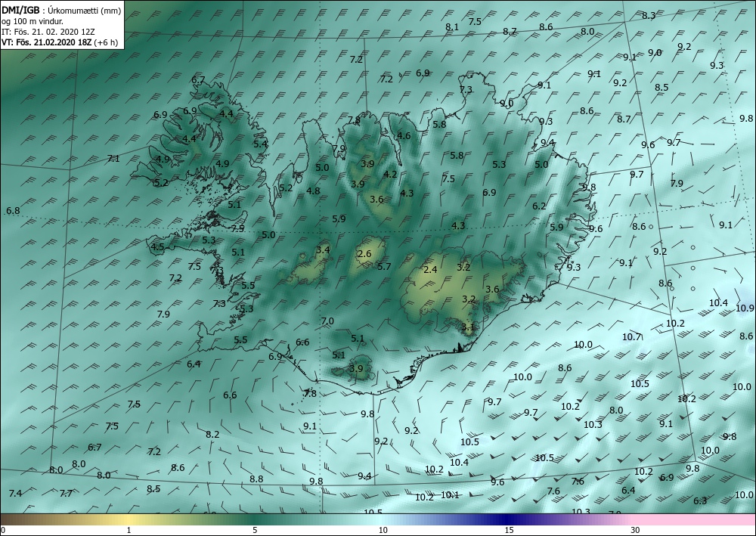Image resolution: width=756 pixels, height=536 pixels.
Task: Click the 3.4 precipitation value
Action: (x=323, y=249)
